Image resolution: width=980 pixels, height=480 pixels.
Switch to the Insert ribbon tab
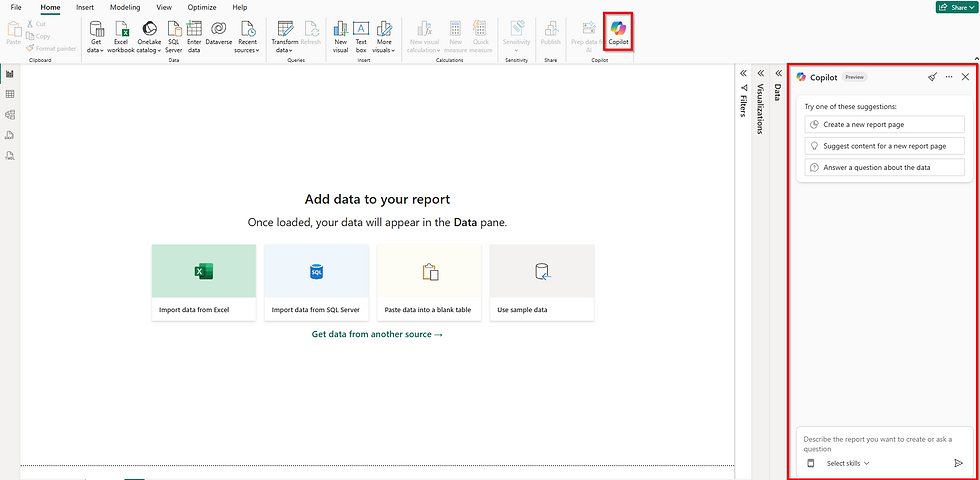85,8
